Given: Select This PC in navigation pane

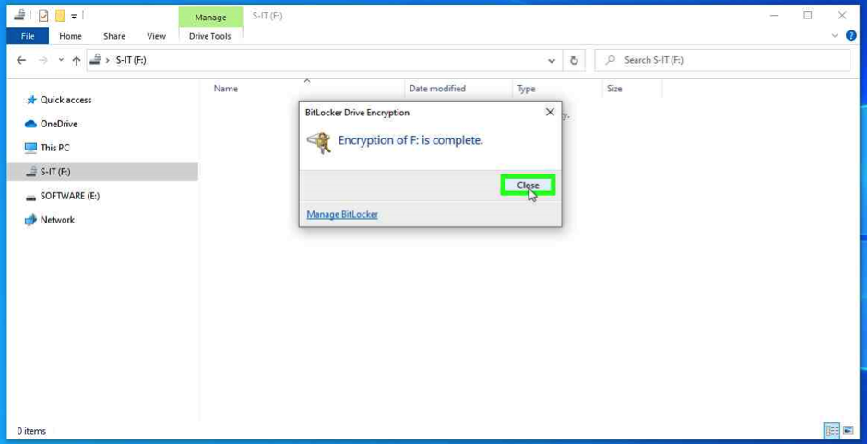Looking at the screenshot, I should (x=54, y=148).
